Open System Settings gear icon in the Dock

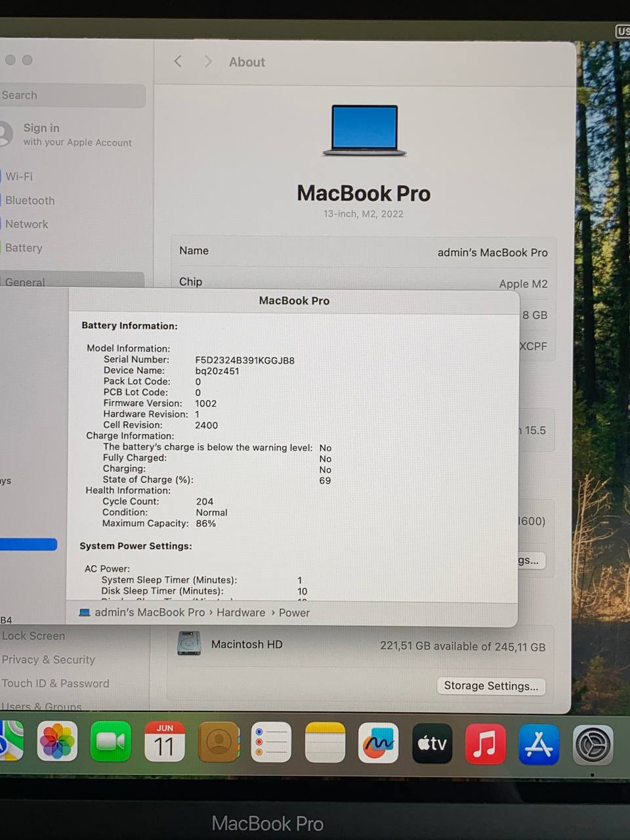tap(593, 745)
